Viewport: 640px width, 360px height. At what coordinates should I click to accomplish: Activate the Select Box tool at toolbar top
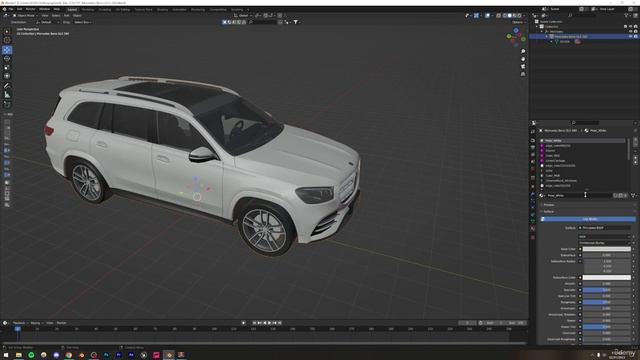tap(7, 31)
